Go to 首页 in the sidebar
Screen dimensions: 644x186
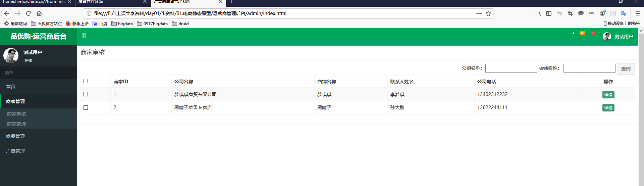click(x=39, y=86)
